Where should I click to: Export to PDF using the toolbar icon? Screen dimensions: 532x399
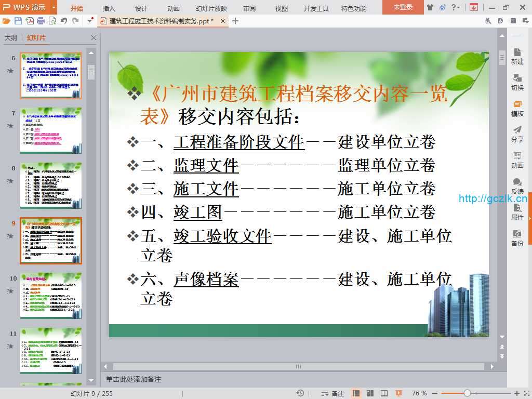point(30,21)
